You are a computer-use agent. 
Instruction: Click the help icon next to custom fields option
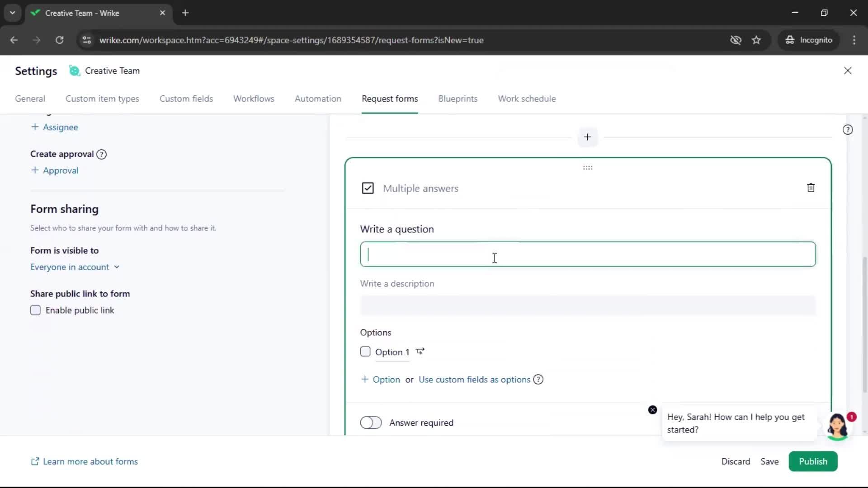pos(538,380)
